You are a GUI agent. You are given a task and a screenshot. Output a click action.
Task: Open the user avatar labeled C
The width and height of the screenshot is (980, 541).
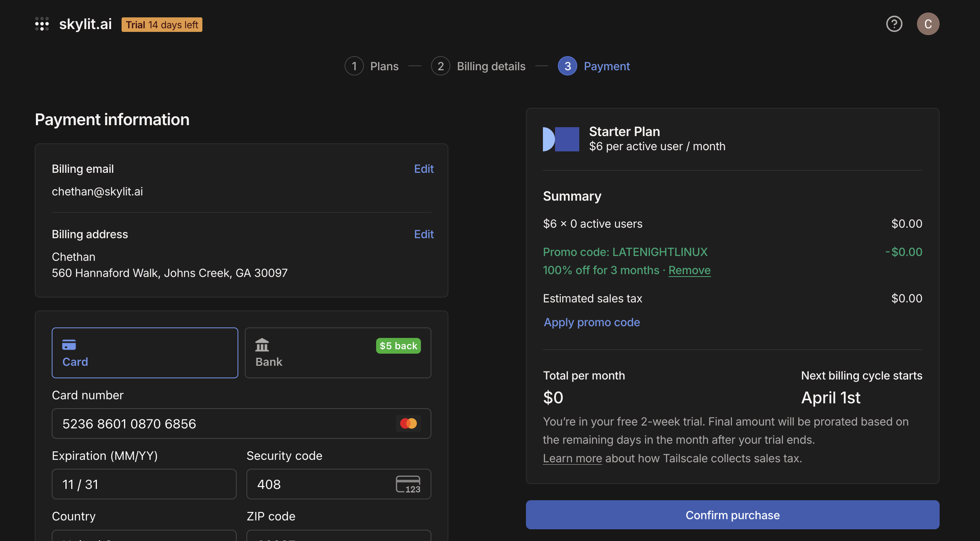pyautogui.click(x=928, y=24)
